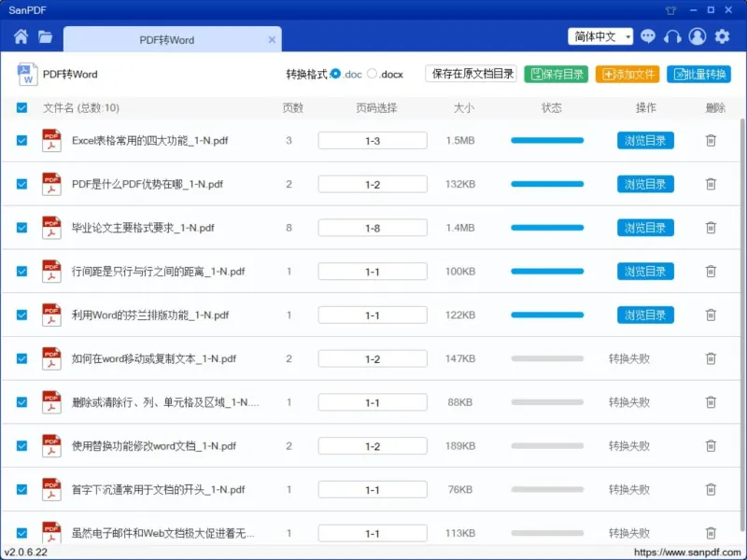This screenshot has width=747, height=560.
Task: Click the 1.5MB size cell
Action: coord(460,141)
